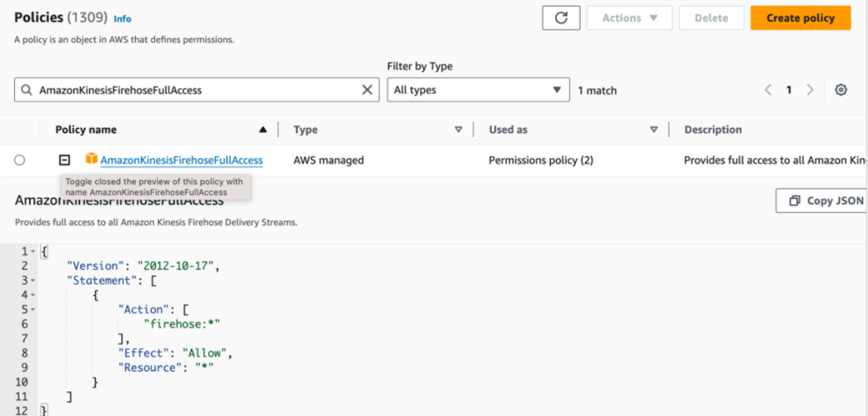Sort ascending by Policy name arrow

[263, 130]
